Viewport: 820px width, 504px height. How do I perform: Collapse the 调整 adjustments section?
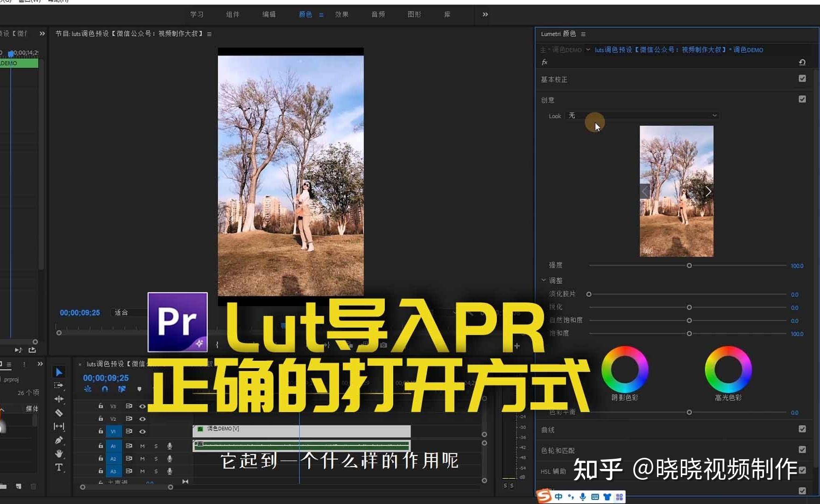[x=544, y=280]
